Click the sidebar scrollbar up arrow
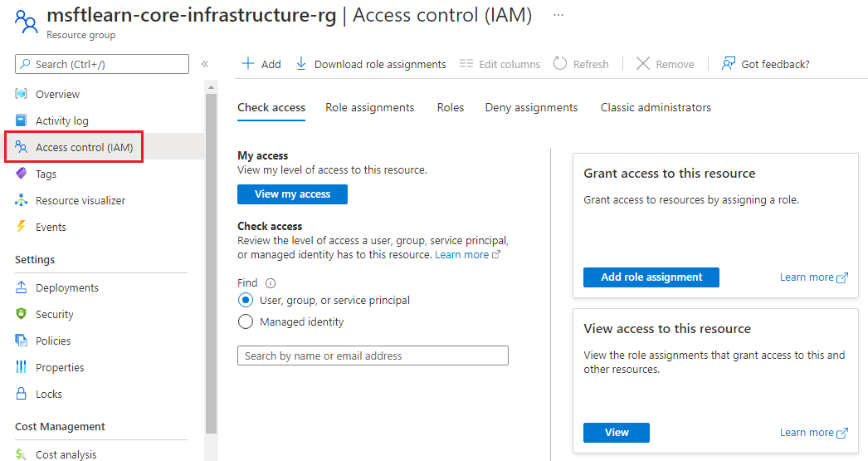 pos(211,87)
